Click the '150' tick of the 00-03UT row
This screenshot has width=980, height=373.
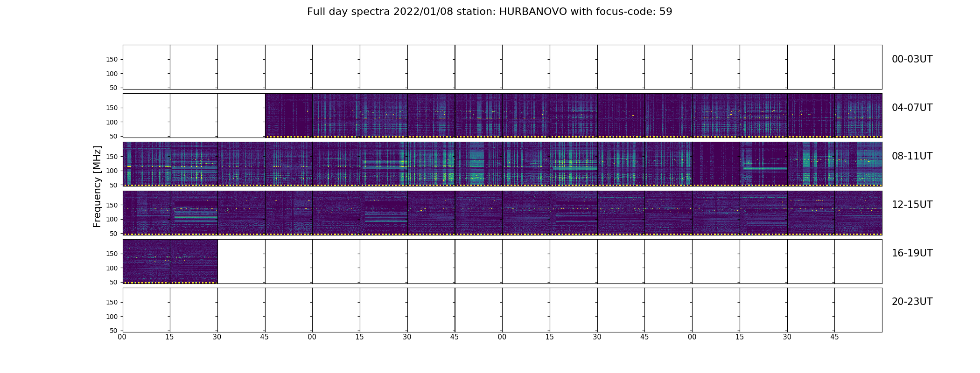tap(112, 60)
